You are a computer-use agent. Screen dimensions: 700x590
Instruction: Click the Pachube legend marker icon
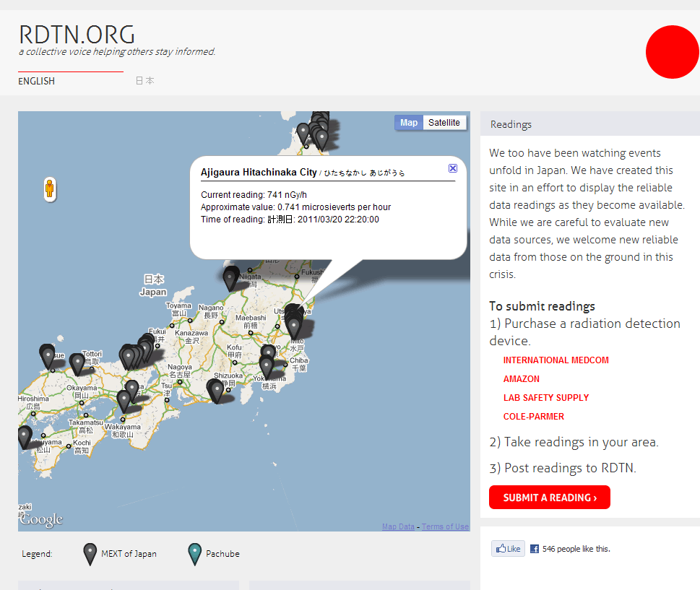[194, 554]
